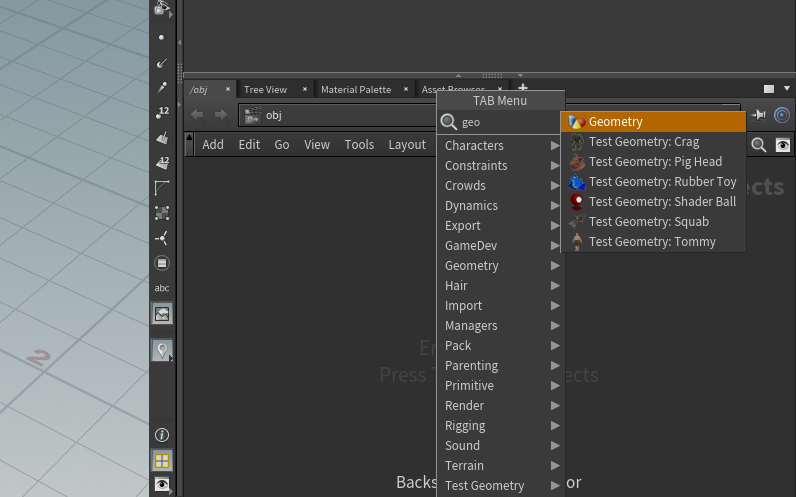
Task: Click the blue circular target icon
Action: coord(782,115)
